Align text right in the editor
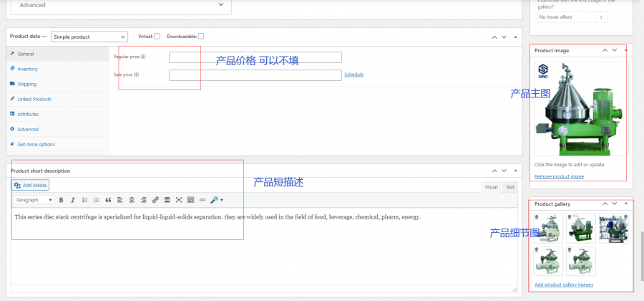The height and width of the screenshot is (301, 644). (143, 200)
